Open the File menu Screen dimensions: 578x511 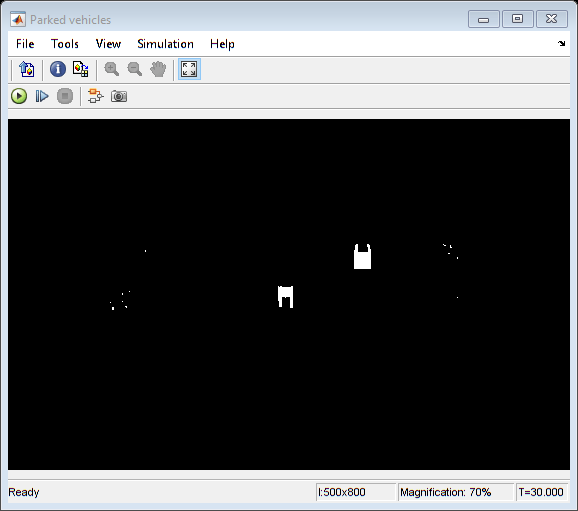click(x=25, y=44)
